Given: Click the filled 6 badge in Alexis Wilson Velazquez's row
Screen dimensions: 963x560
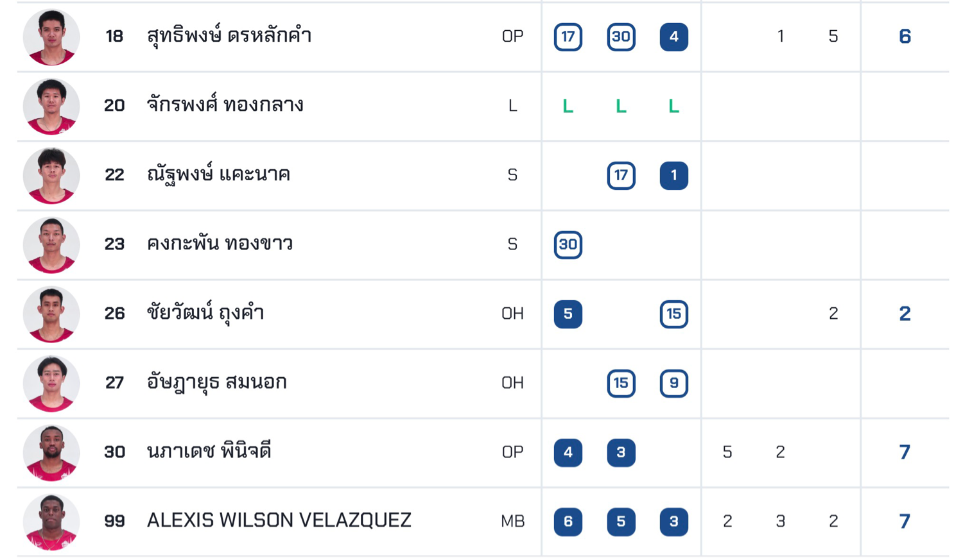Looking at the screenshot, I should click(x=568, y=522).
